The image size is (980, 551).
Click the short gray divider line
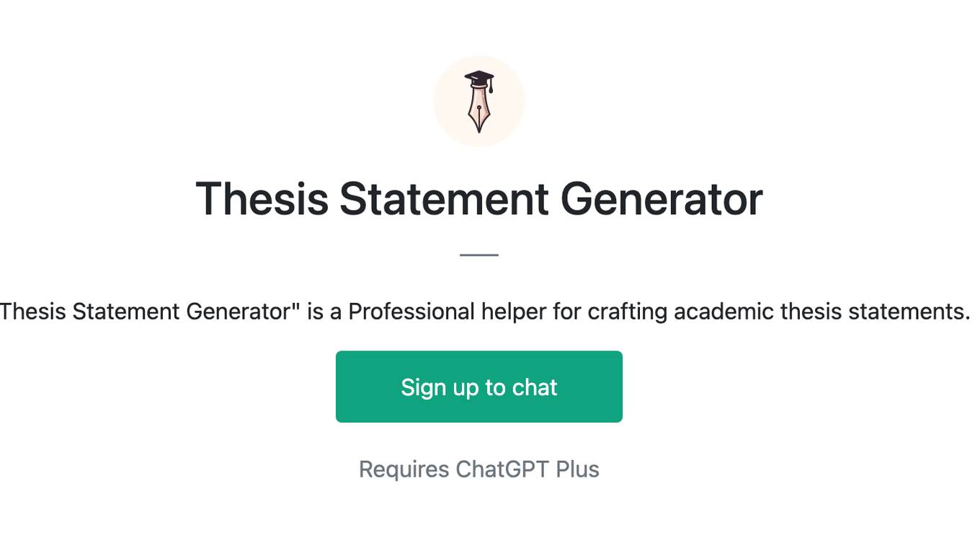point(479,255)
